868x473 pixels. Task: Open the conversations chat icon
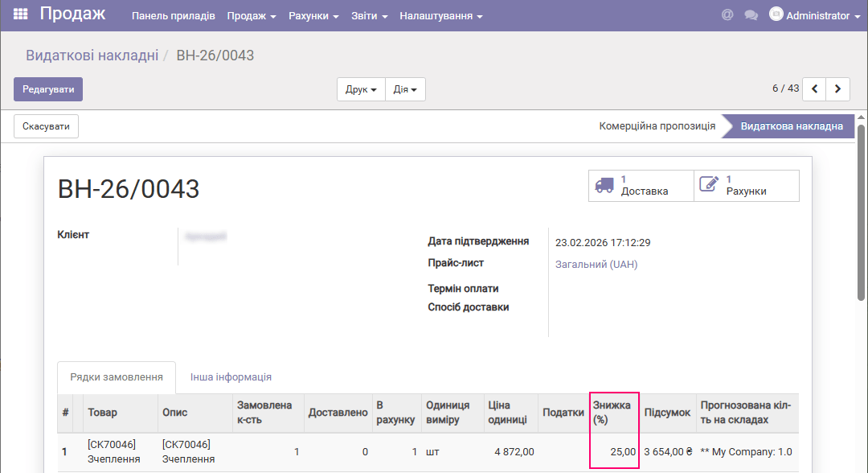[751, 14]
